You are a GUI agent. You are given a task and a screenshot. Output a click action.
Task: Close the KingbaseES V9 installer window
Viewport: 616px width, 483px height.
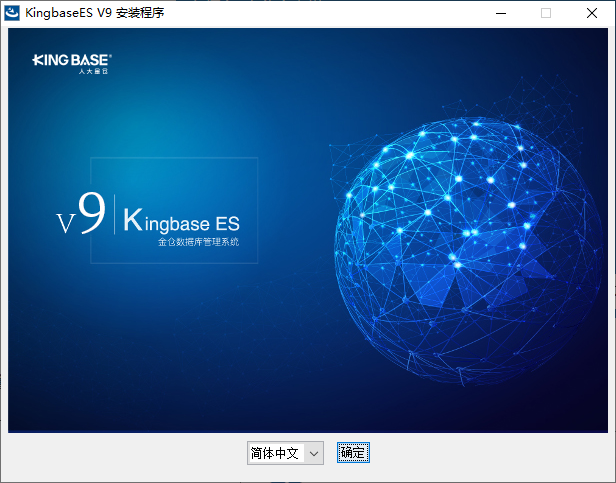(x=592, y=13)
